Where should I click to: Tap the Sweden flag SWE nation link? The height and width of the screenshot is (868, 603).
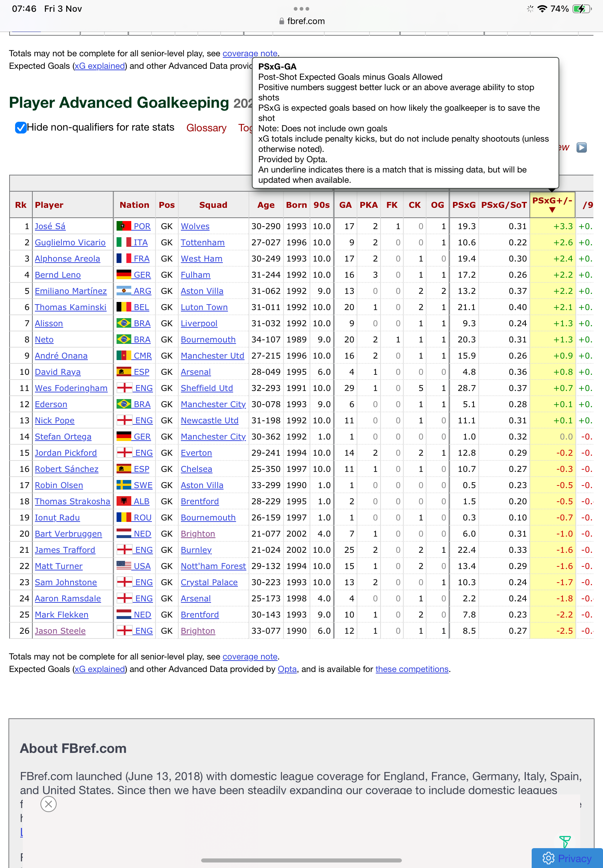(x=135, y=485)
